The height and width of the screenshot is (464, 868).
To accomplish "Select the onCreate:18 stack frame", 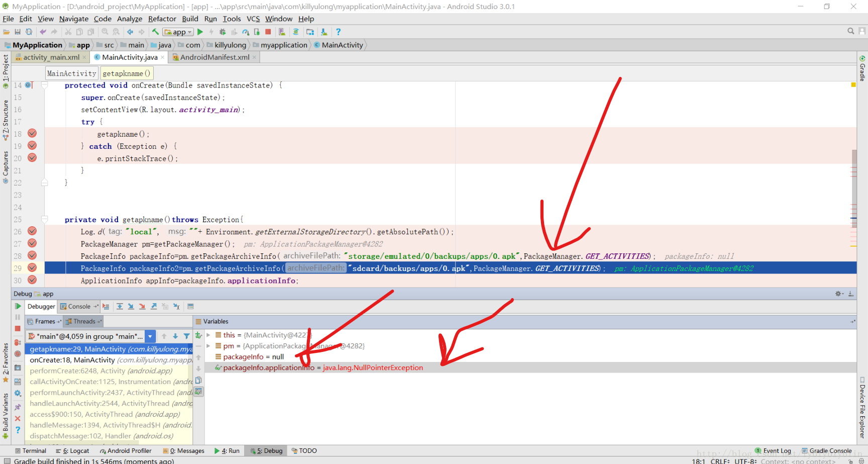I will [109, 360].
